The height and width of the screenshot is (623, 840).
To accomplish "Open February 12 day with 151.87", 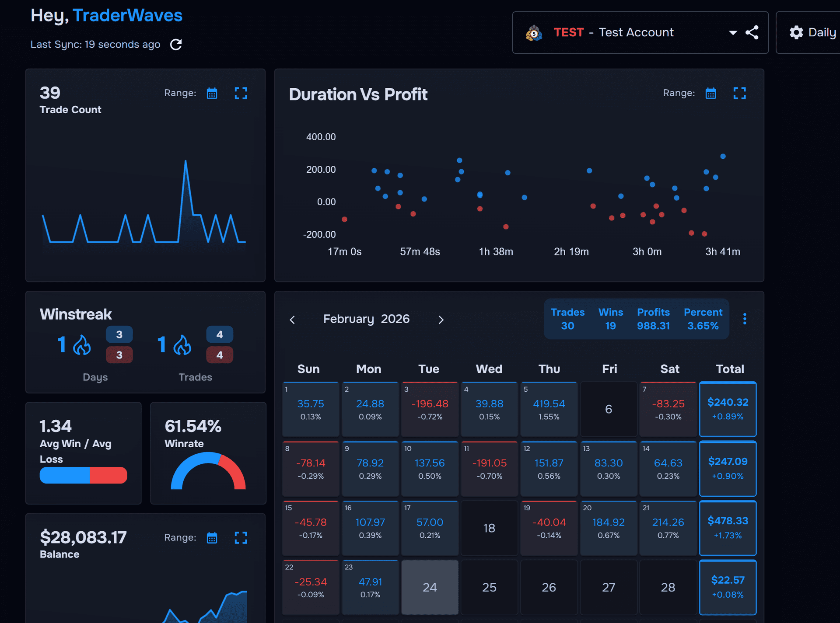I will coord(549,469).
